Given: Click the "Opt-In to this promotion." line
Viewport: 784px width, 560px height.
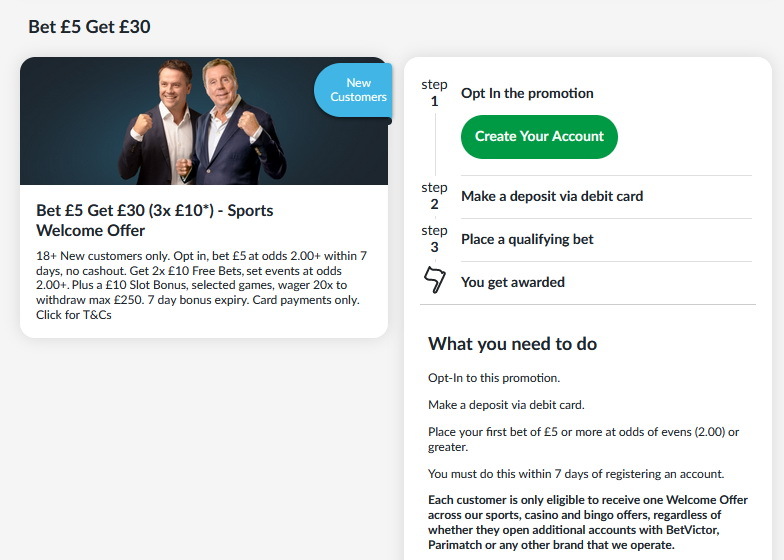Looking at the screenshot, I should tap(494, 378).
